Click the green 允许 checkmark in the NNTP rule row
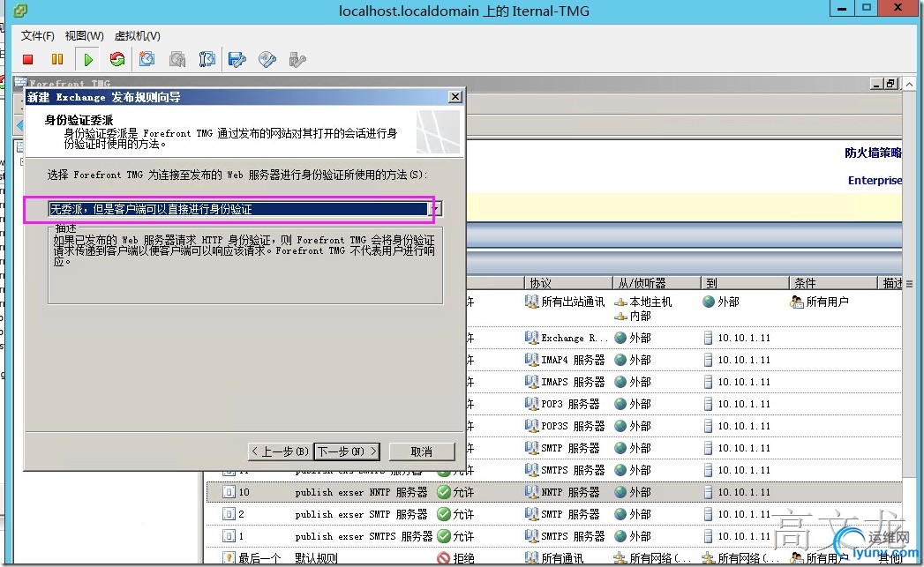Screen dimensions: 924x567 (443, 492)
